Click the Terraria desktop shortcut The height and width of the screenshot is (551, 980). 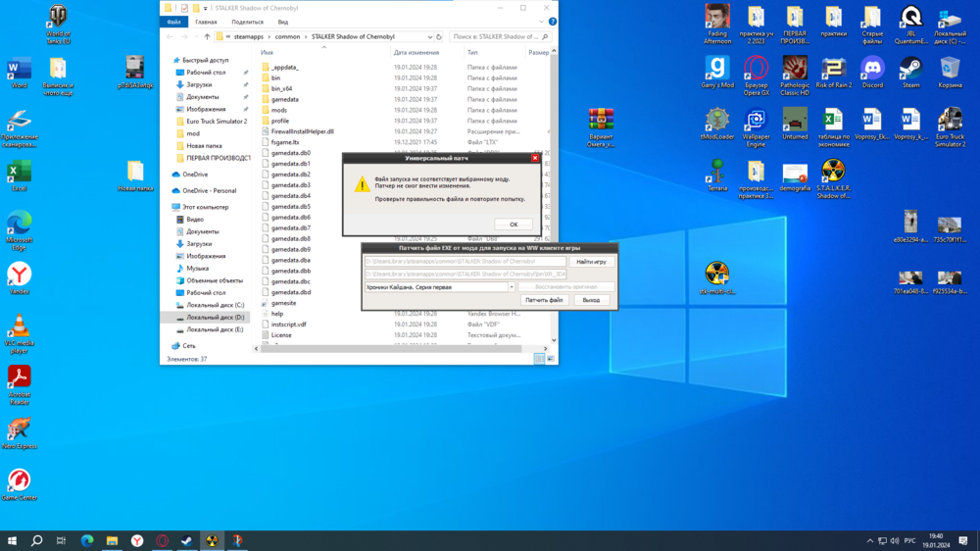pyautogui.click(x=717, y=174)
